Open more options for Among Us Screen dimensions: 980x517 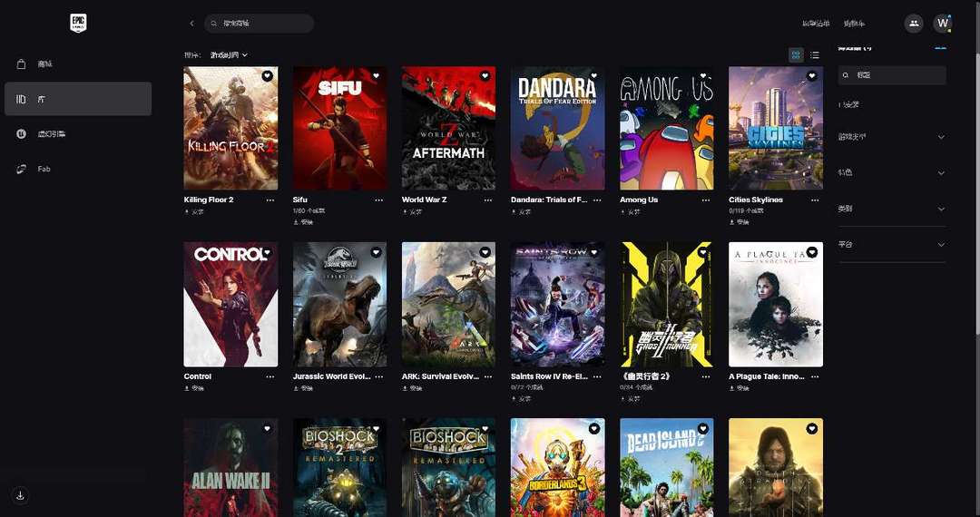coord(706,200)
